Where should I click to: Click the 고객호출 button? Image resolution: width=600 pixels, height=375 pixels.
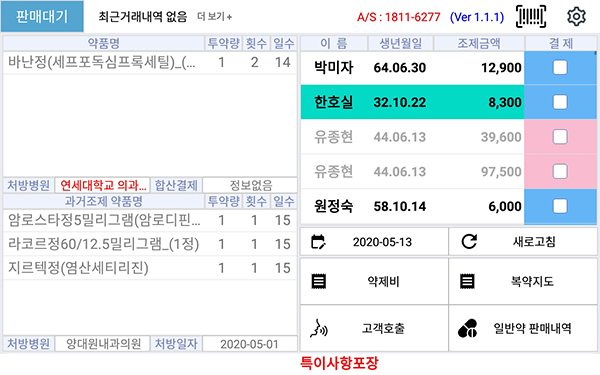click(x=374, y=328)
